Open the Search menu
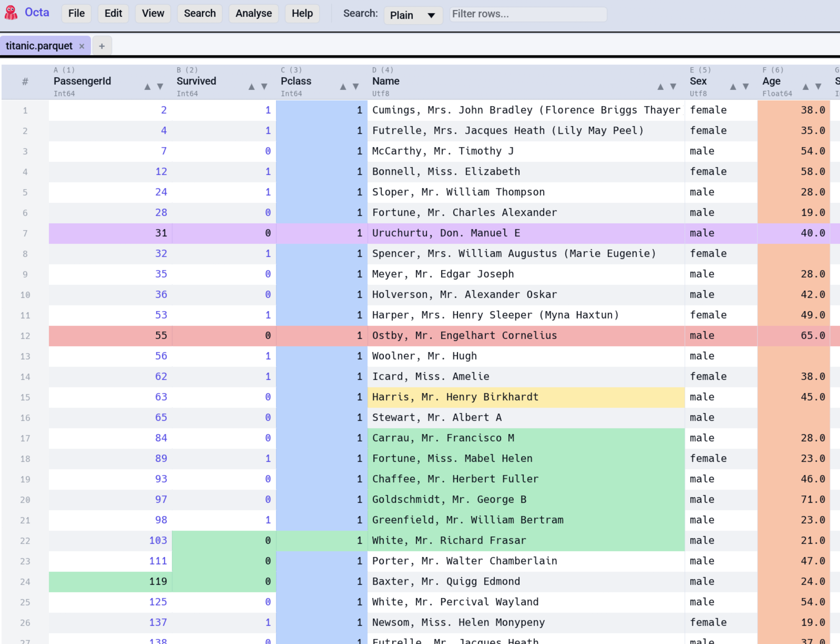Screen dimensions: 840x644 click(x=200, y=13)
